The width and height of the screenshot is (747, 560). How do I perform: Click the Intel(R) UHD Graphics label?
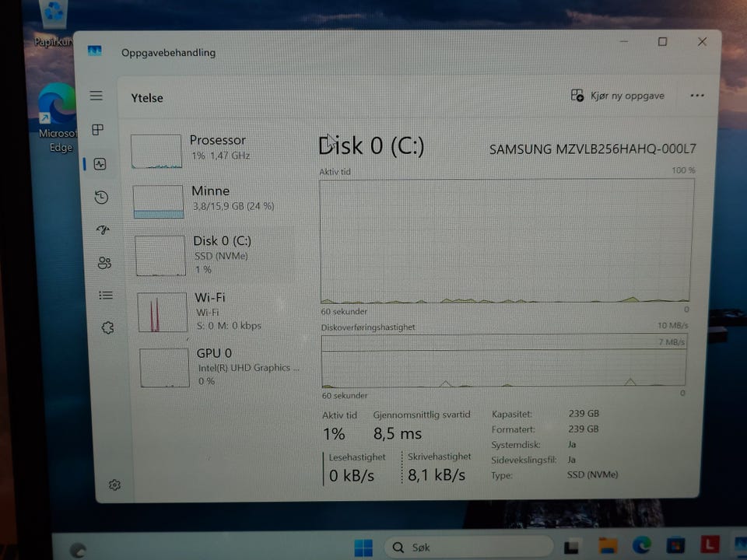tap(248, 368)
